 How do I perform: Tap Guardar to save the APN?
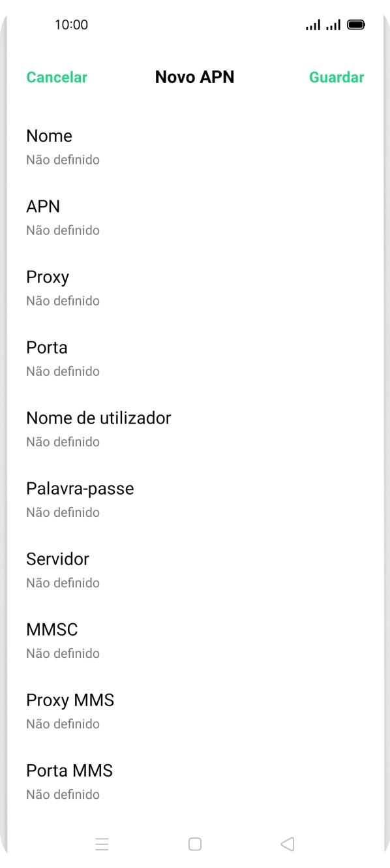[337, 77]
